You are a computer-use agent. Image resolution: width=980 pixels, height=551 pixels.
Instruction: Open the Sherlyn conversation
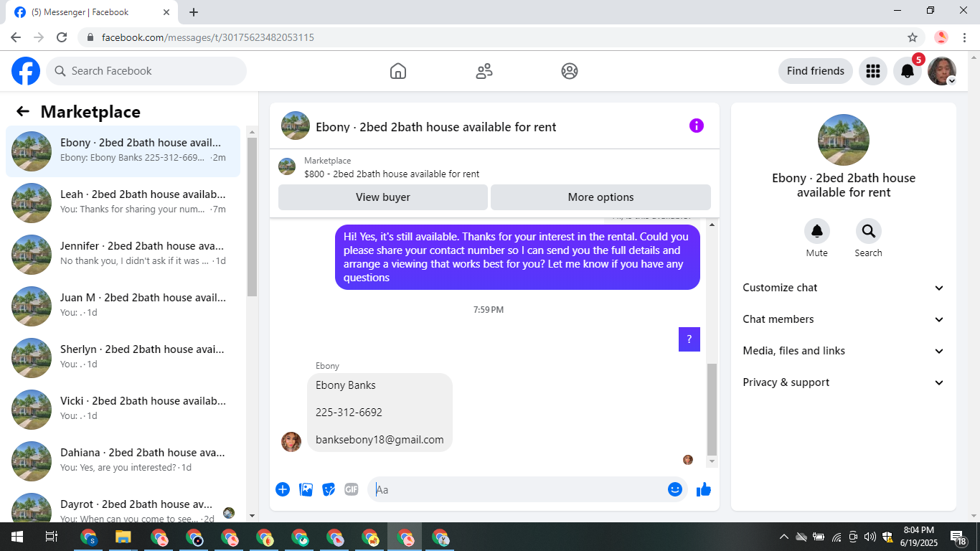[123, 358]
